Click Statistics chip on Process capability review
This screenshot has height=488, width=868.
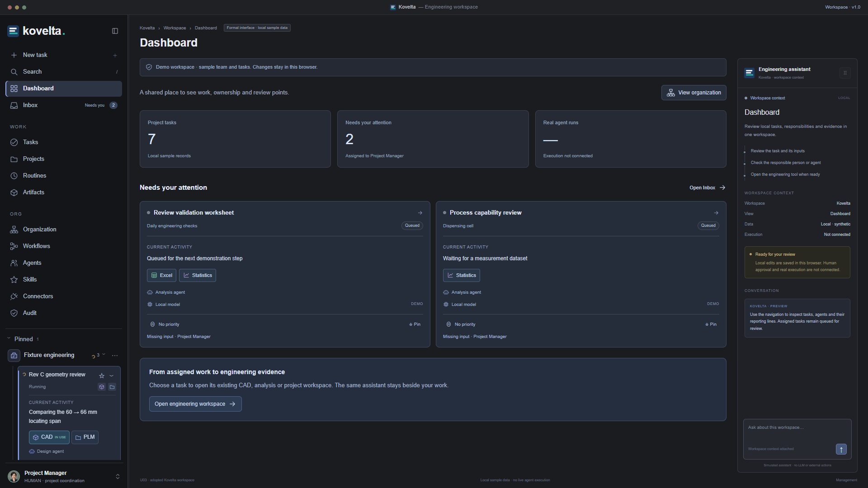pyautogui.click(x=462, y=276)
